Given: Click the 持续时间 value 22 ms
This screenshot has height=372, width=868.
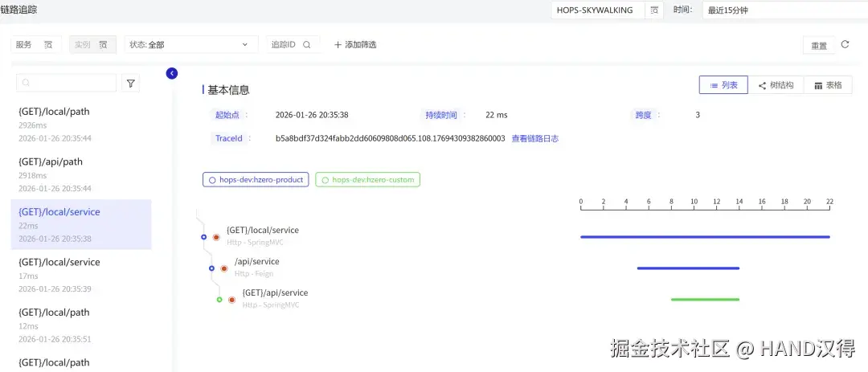Looking at the screenshot, I should coord(497,115).
